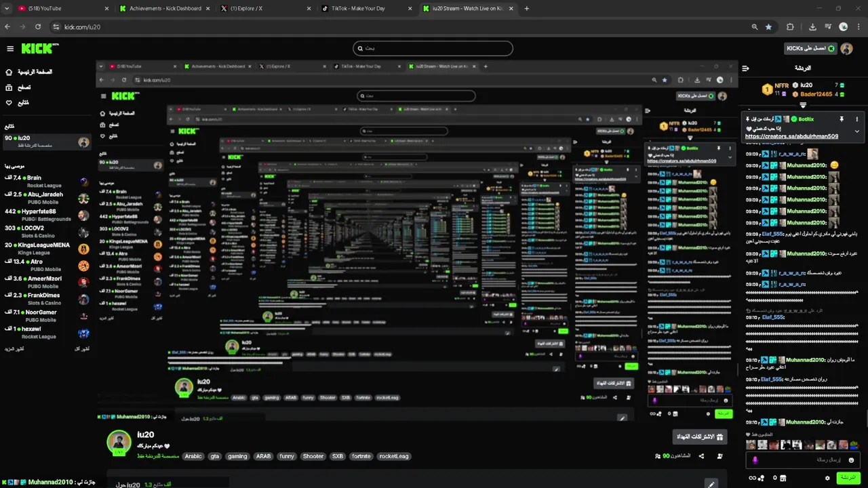Switch to Achievements Kick Dashboard tab
868x488 pixels.
click(165, 8)
